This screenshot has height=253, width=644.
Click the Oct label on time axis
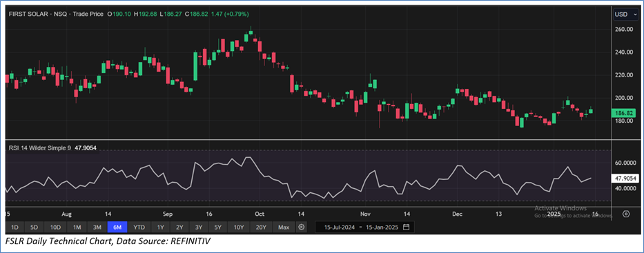click(259, 214)
